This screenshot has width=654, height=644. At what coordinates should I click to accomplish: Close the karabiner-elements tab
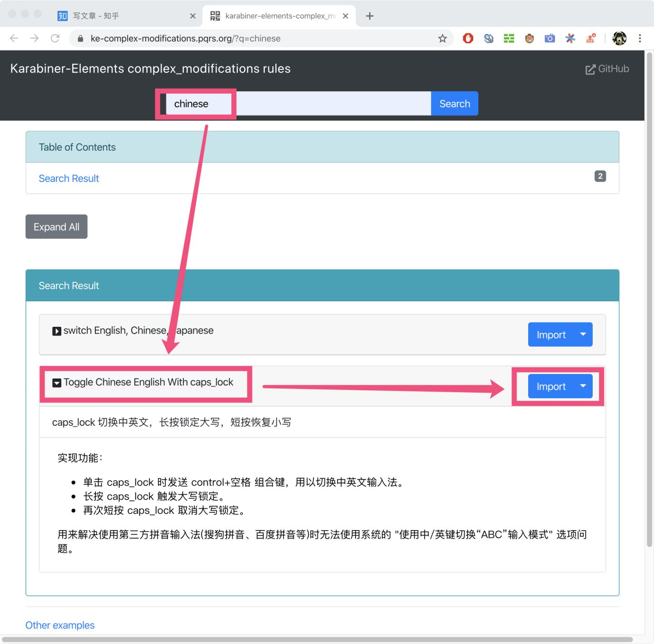coord(346,16)
